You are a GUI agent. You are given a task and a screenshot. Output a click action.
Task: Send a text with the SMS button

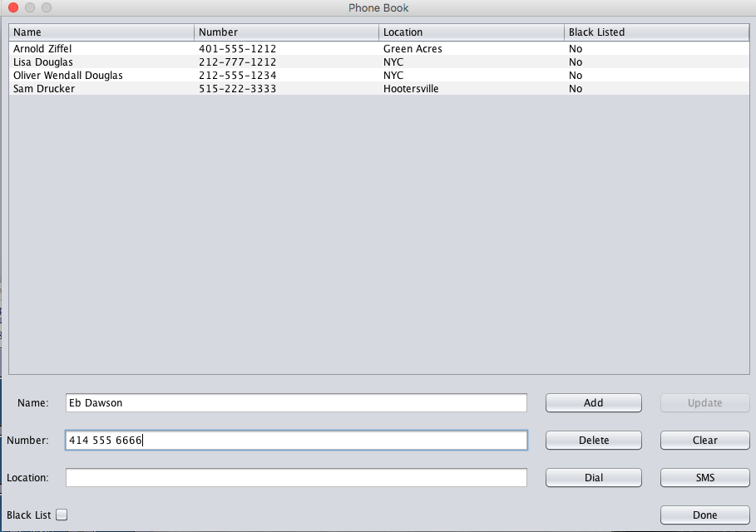point(705,477)
